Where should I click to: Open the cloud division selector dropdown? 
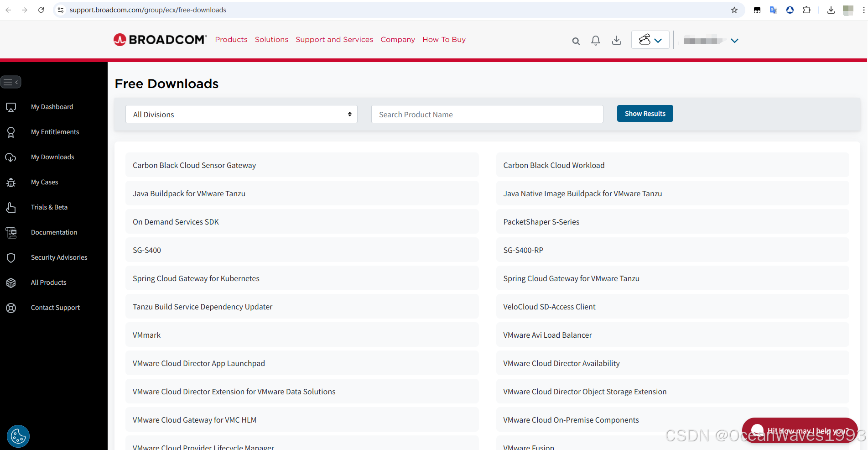pyautogui.click(x=650, y=40)
